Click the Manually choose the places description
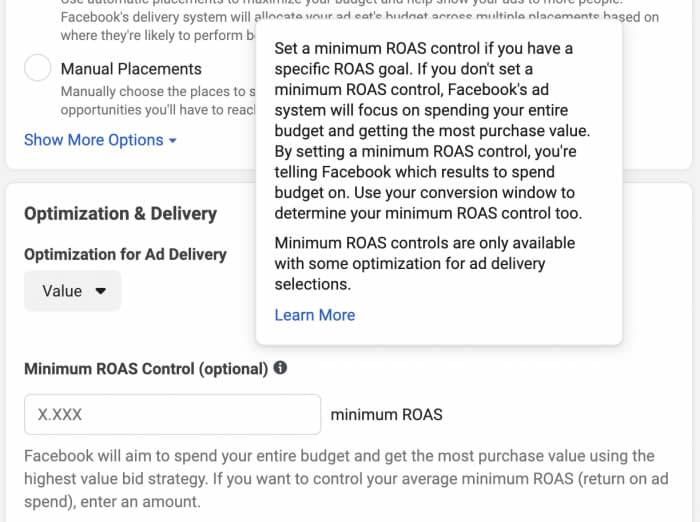 158,100
